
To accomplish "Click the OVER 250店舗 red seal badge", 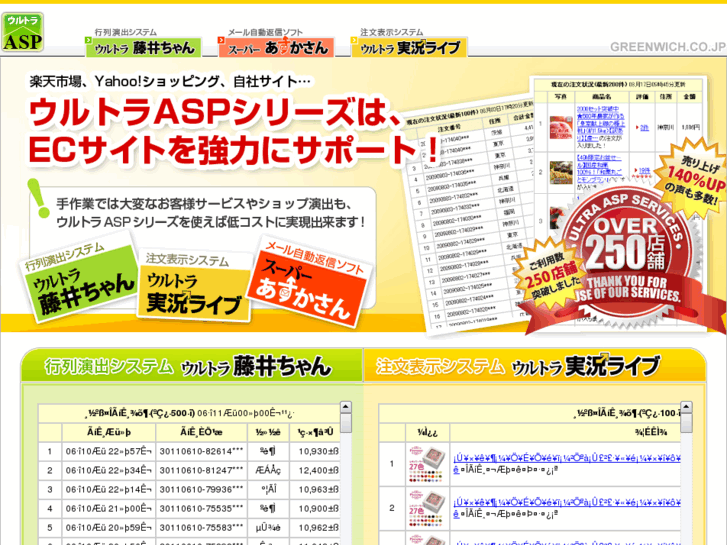I will [x=629, y=254].
